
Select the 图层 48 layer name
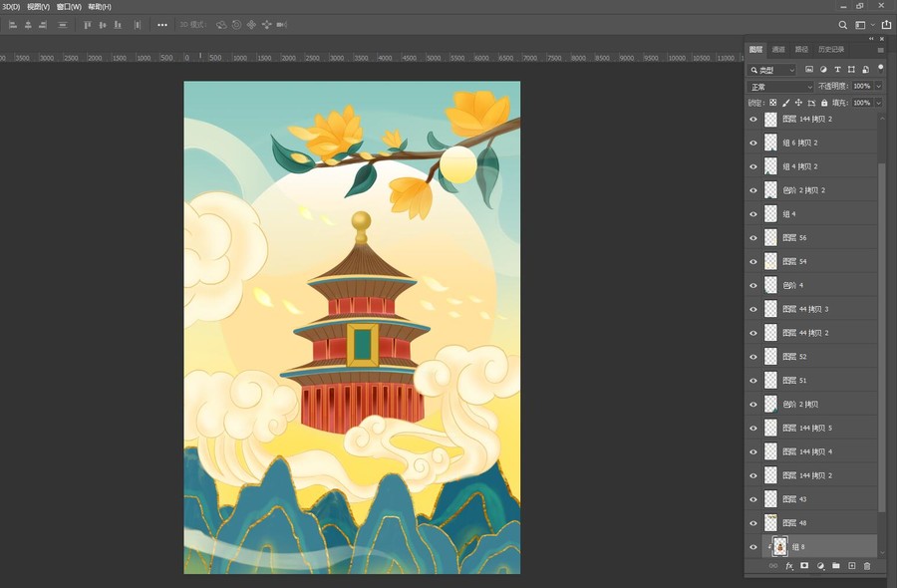coord(794,523)
